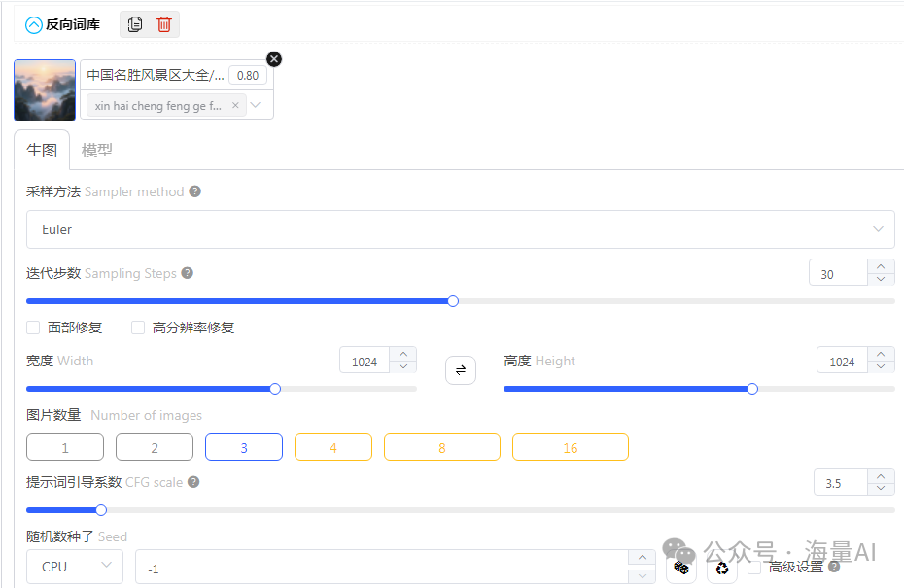Open the Euler sampler method dropdown
This screenshot has width=904, height=588.
click(x=460, y=229)
